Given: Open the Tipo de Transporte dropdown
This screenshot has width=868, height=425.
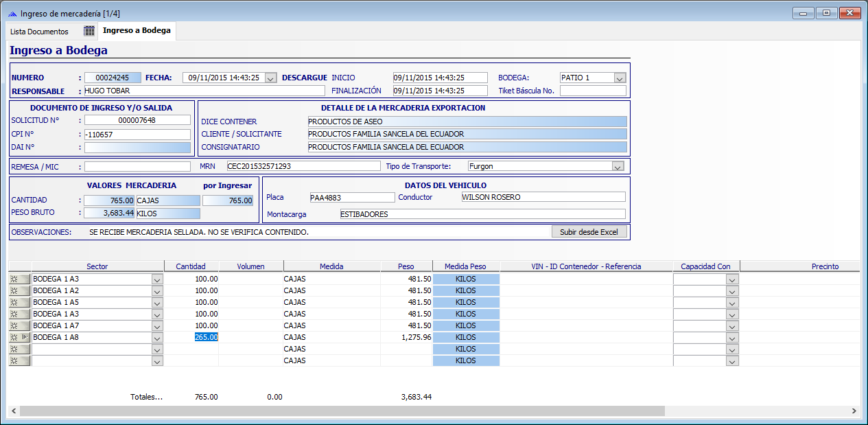Looking at the screenshot, I should [x=618, y=166].
